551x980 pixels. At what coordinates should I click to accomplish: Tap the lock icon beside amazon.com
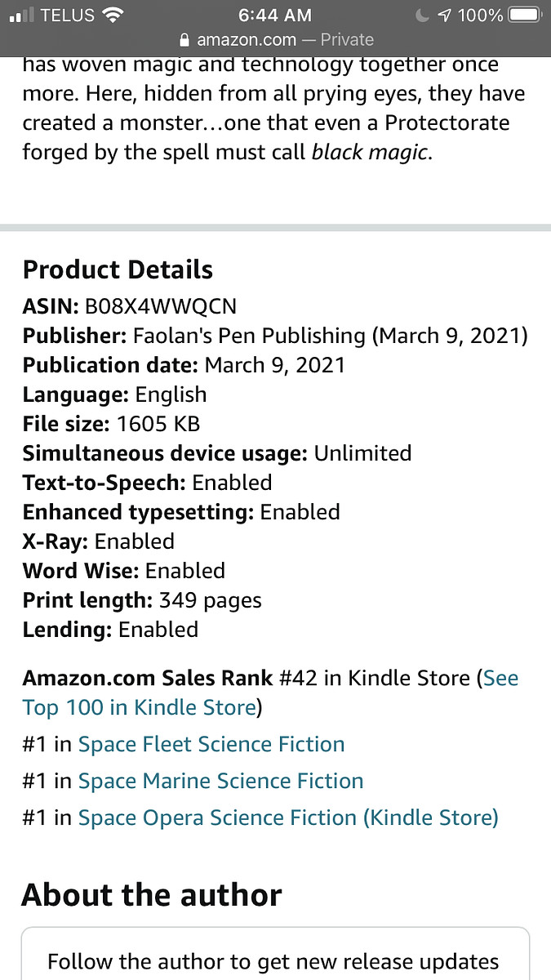[x=184, y=40]
